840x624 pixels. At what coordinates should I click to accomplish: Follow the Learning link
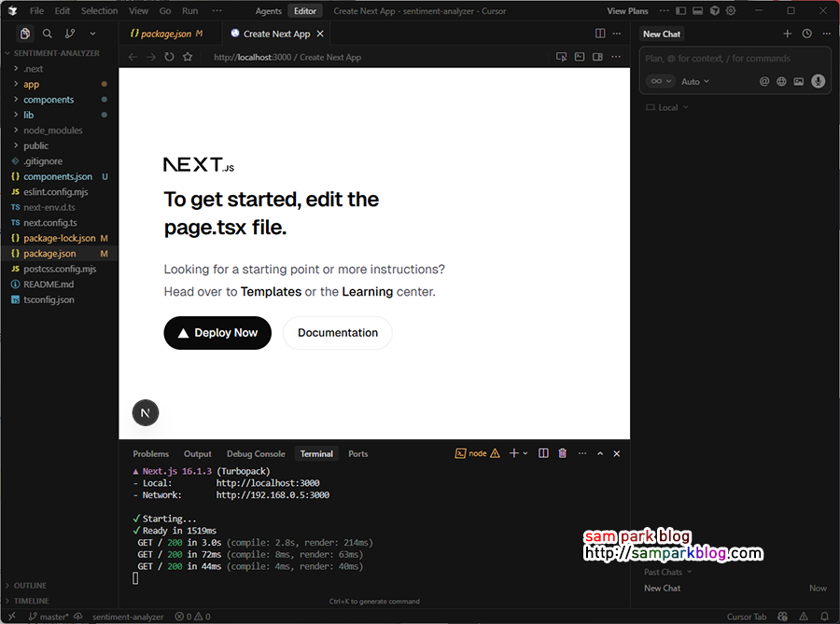point(368,292)
